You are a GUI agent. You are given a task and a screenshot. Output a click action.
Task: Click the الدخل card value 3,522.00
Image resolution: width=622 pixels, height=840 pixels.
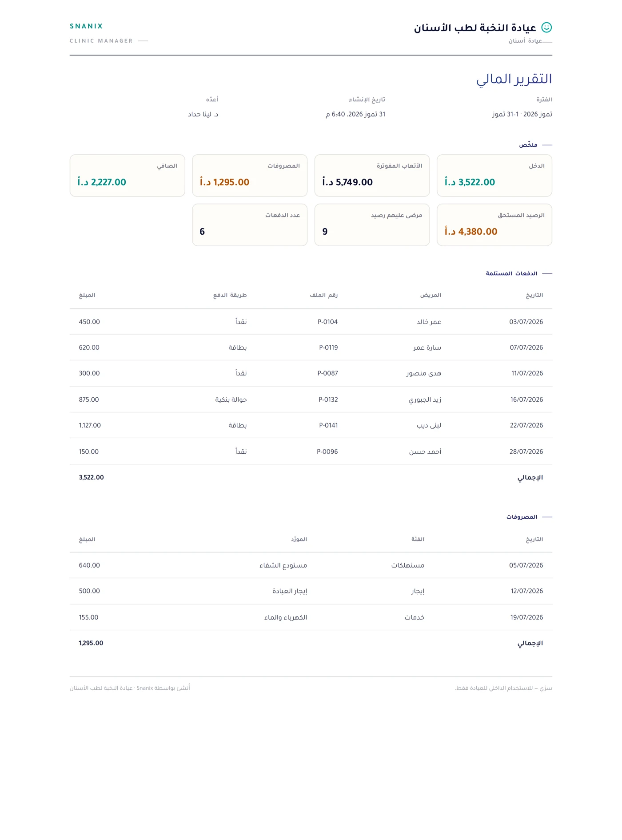(x=470, y=182)
